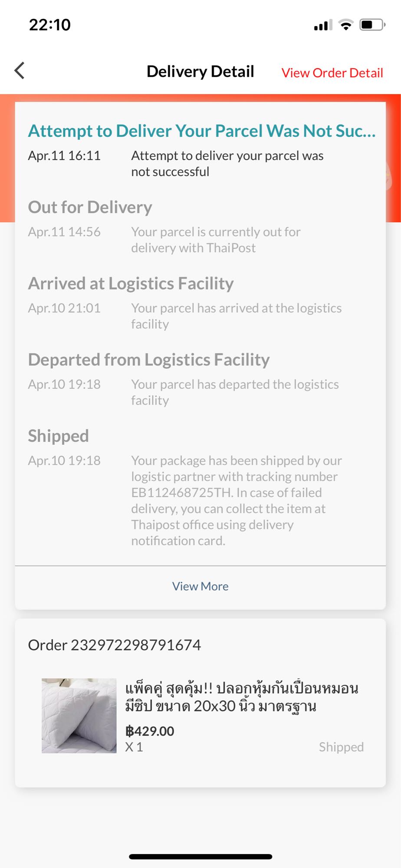Tap the Departed from Logistics Facility heading
This screenshot has width=401, height=868.
pyautogui.click(x=149, y=360)
